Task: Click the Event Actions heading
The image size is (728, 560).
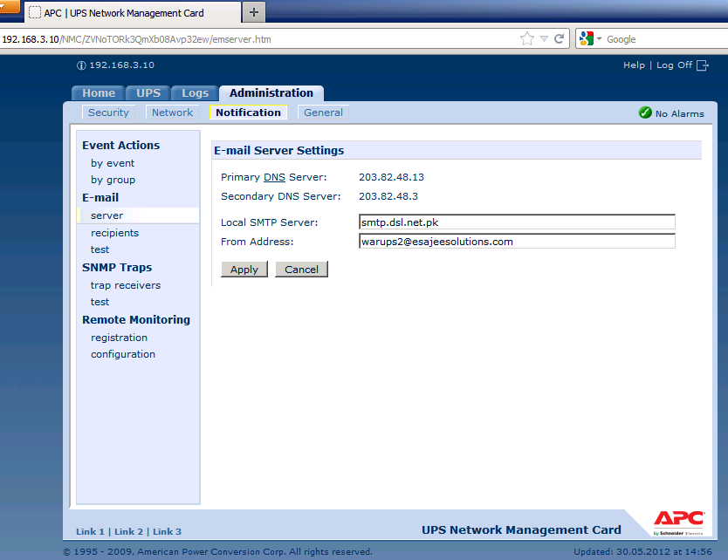Action: pyautogui.click(x=120, y=145)
